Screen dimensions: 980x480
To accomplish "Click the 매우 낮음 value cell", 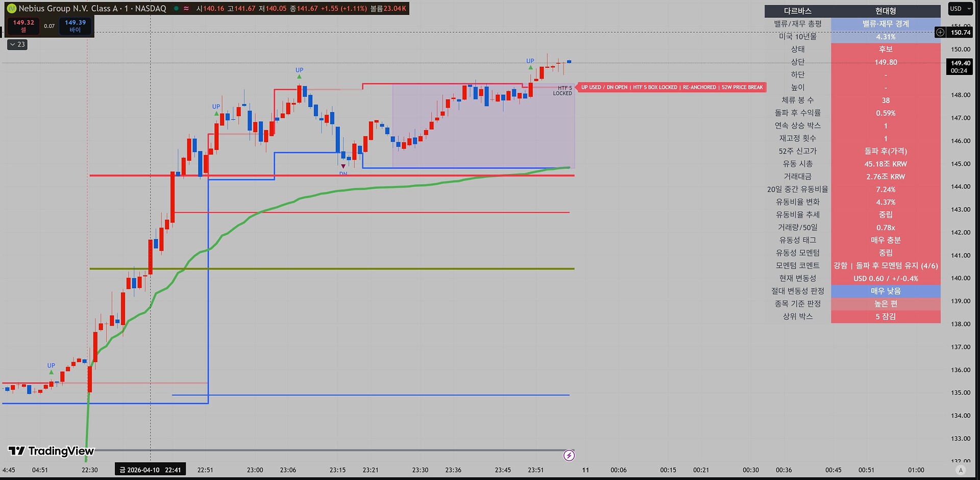I will click(886, 291).
